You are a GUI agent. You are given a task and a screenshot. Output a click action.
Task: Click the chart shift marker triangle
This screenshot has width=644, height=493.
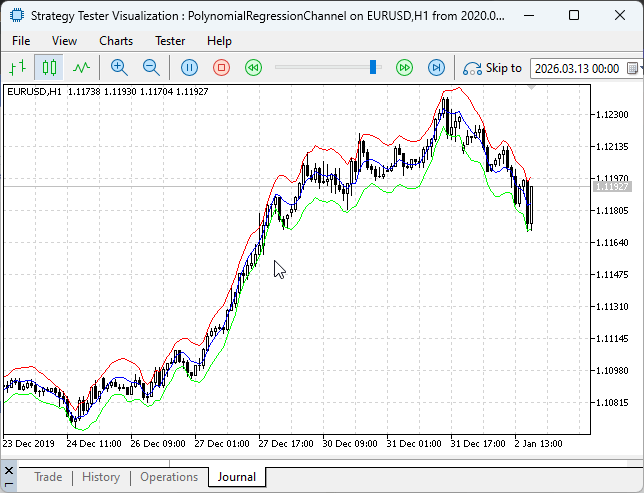[531, 88]
